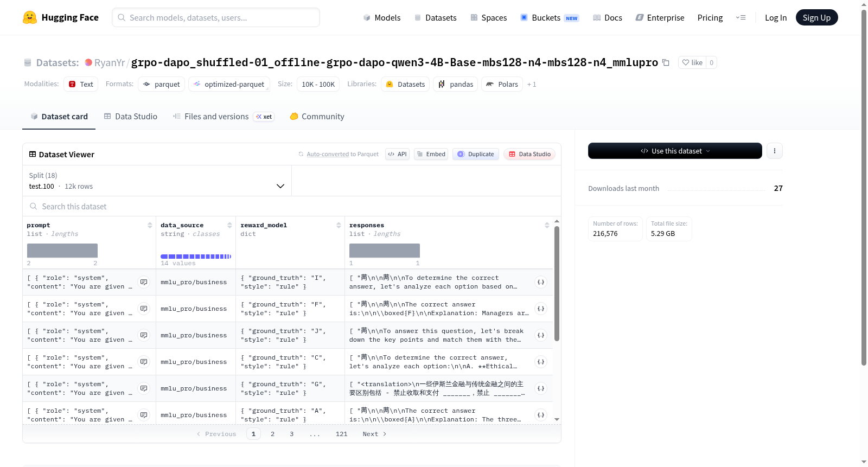This screenshot has width=868, height=467.
Task: Sort by the reward_model column
Action: [x=339, y=225]
